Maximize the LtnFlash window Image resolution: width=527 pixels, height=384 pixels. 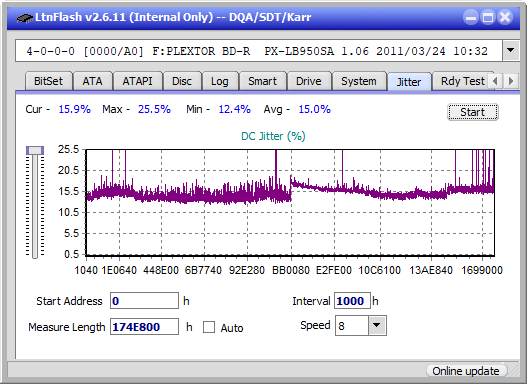point(488,17)
